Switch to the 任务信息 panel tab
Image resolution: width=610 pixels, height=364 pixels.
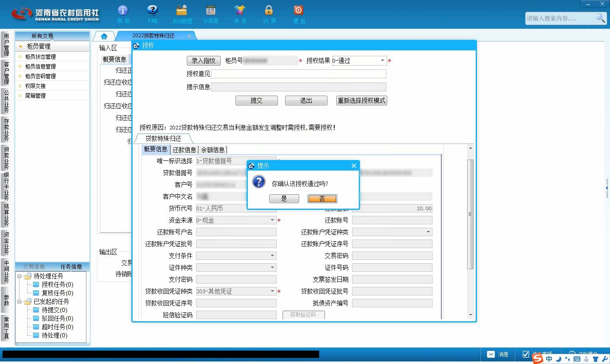click(x=71, y=267)
